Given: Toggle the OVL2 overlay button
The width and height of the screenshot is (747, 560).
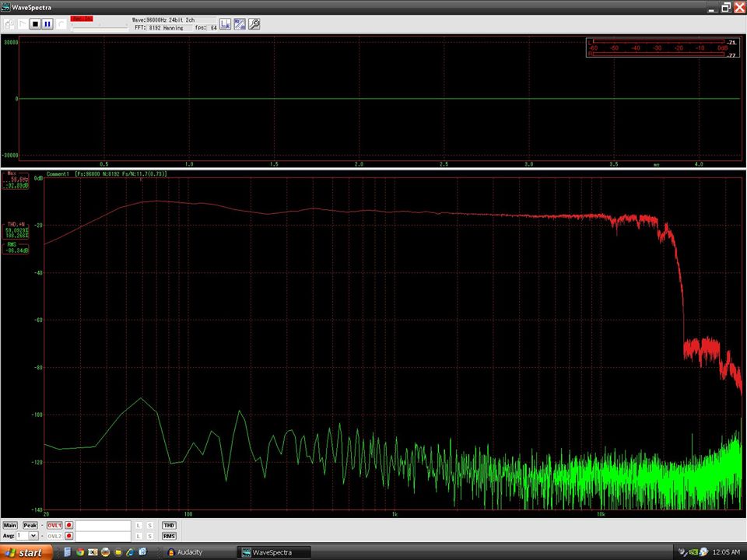Looking at the screenshot, I should [x=54, y=536].
